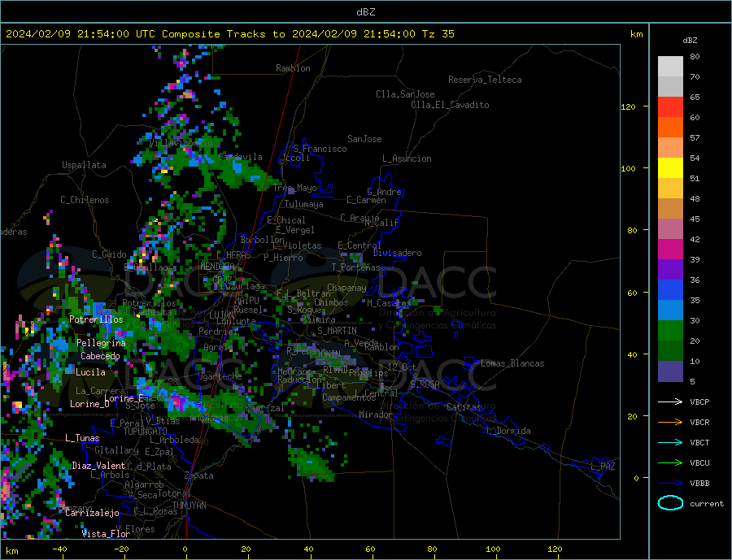Click the orange VBCR arrow in legend
Viewport: 732px width, 560px height.
tap(670, 423)
